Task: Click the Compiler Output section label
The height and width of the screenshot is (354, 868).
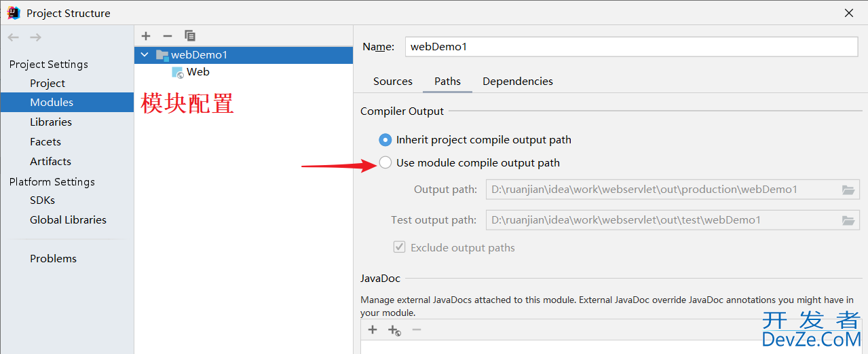Action: click(x=402, y=111)
